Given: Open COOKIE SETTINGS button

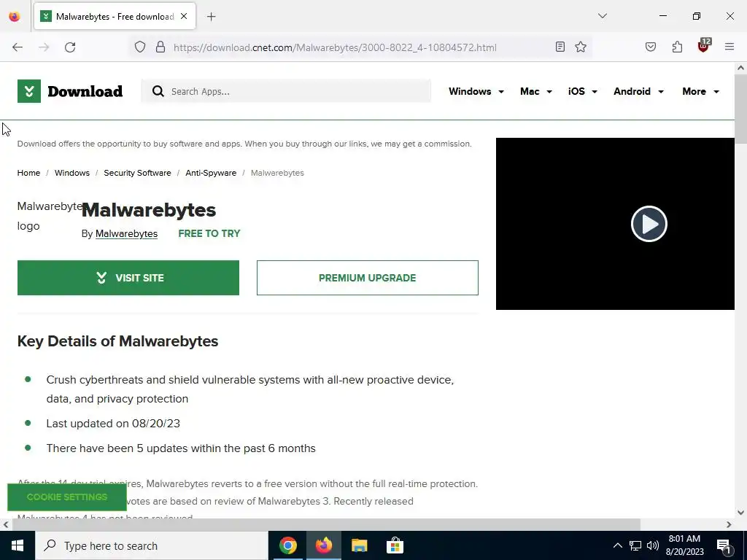Looking at the screenshot, I should click(x=66, y=497).
